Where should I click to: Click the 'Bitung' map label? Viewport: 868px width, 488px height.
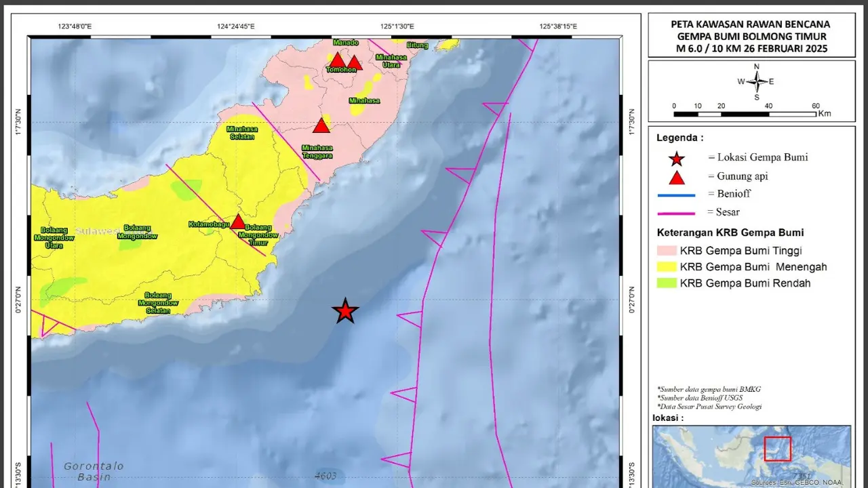coord(418,45)
